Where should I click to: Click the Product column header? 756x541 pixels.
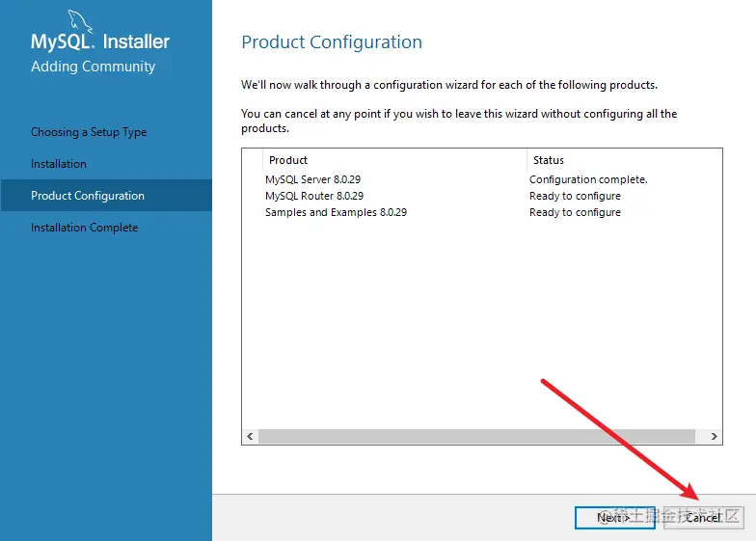coord(395,160)
